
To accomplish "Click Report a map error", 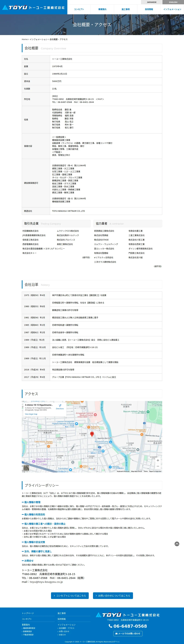I will [x=155, y=471].
